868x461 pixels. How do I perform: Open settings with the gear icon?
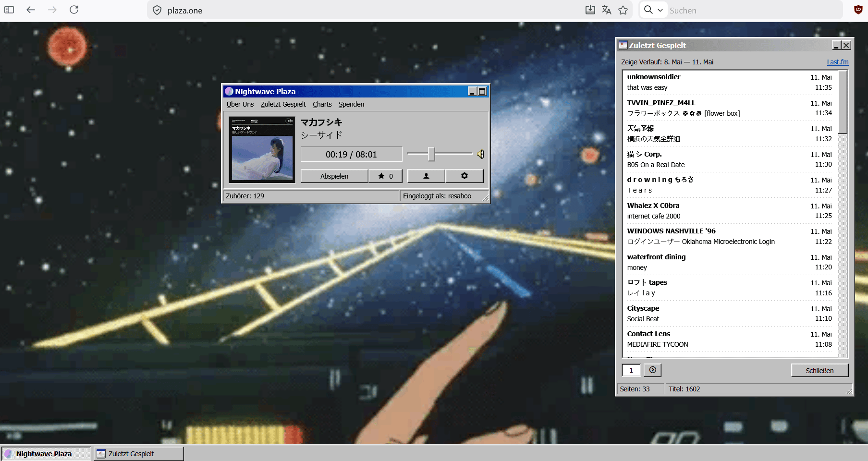[x=465, y=176]
